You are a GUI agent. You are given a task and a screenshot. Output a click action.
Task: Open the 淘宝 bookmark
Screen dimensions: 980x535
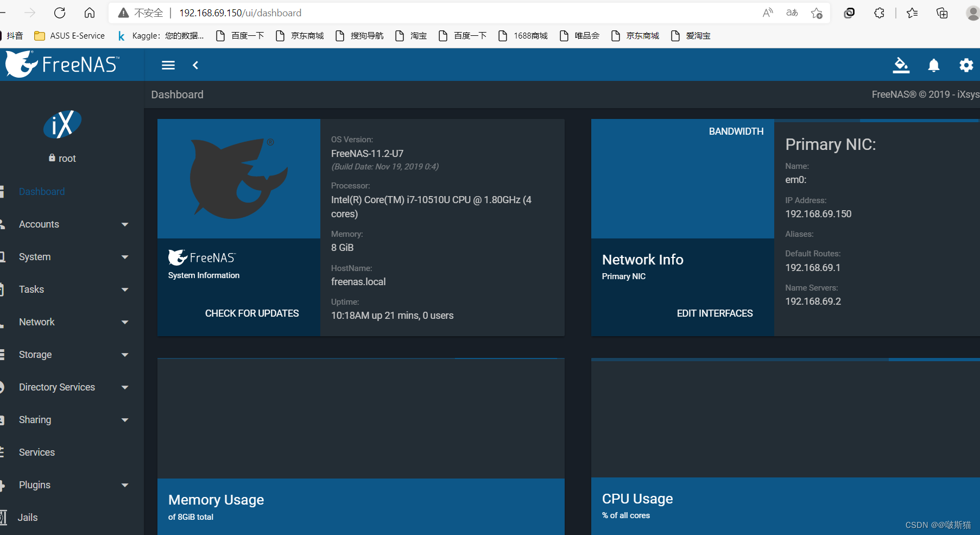(418, 35)
